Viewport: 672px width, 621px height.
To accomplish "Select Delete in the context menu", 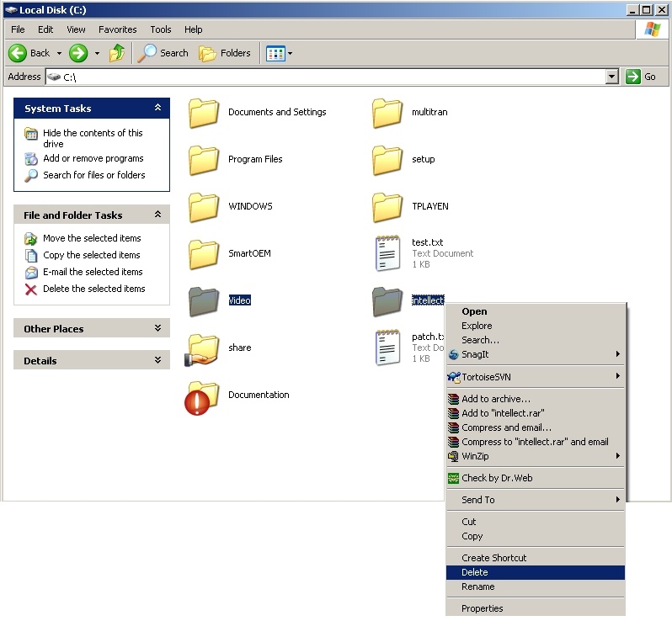I will tap(475, 572).
